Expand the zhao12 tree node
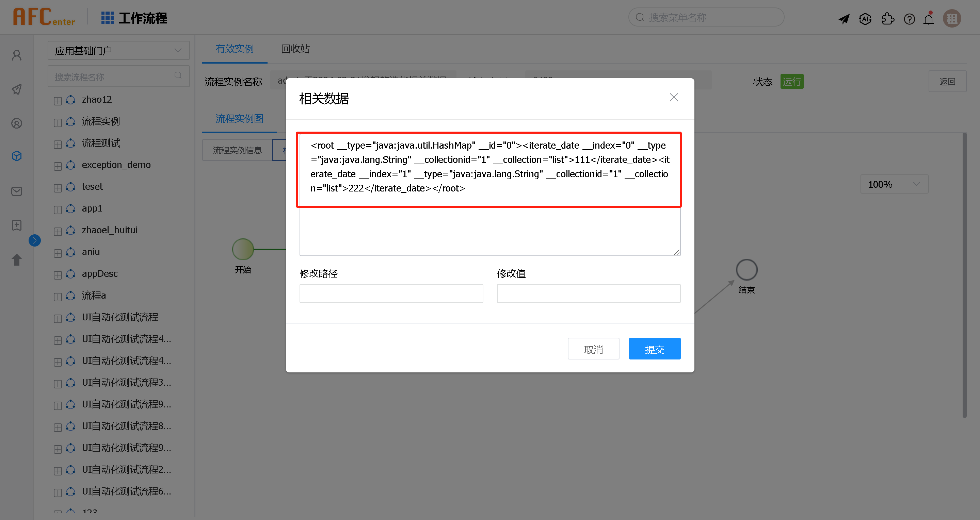 coord(58,101)
